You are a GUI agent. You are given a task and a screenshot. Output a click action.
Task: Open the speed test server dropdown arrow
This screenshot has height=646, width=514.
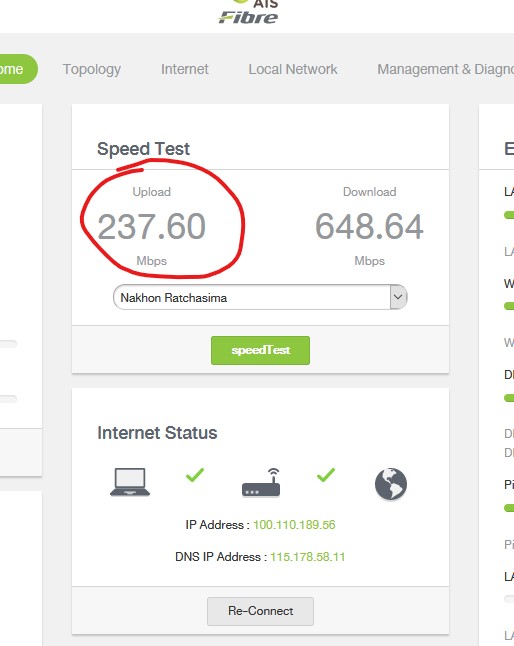398,297
